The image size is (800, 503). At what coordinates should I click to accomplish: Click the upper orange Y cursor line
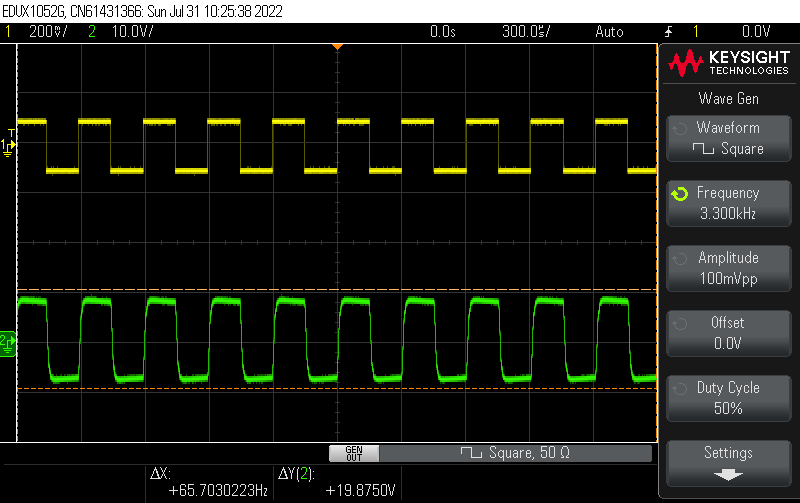[x=337, y=290]
